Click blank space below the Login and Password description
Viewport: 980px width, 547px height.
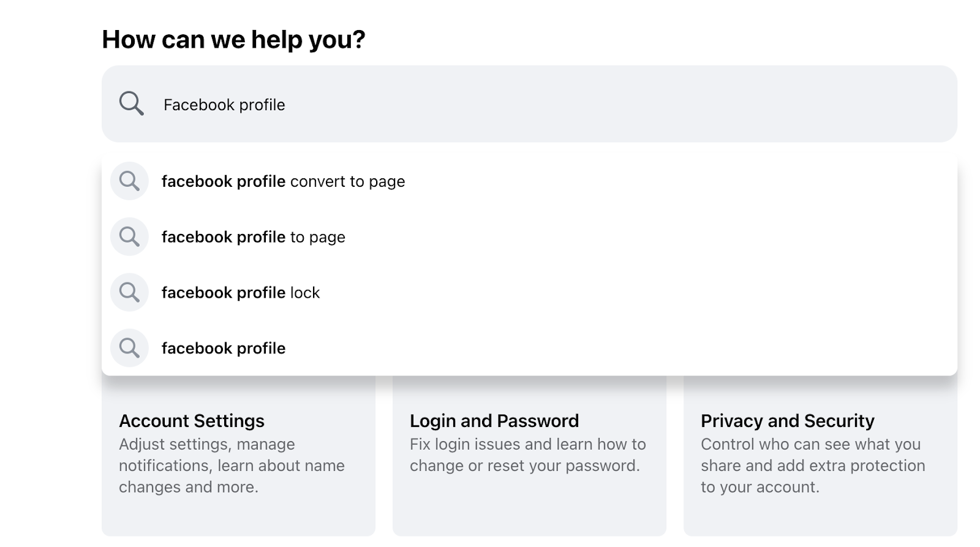(529, 508)
